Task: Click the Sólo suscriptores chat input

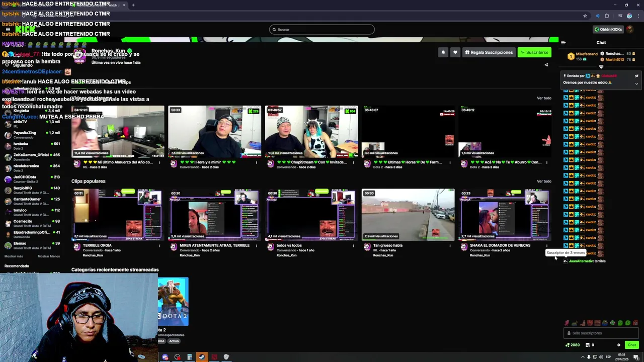Action: pos(601,333)
